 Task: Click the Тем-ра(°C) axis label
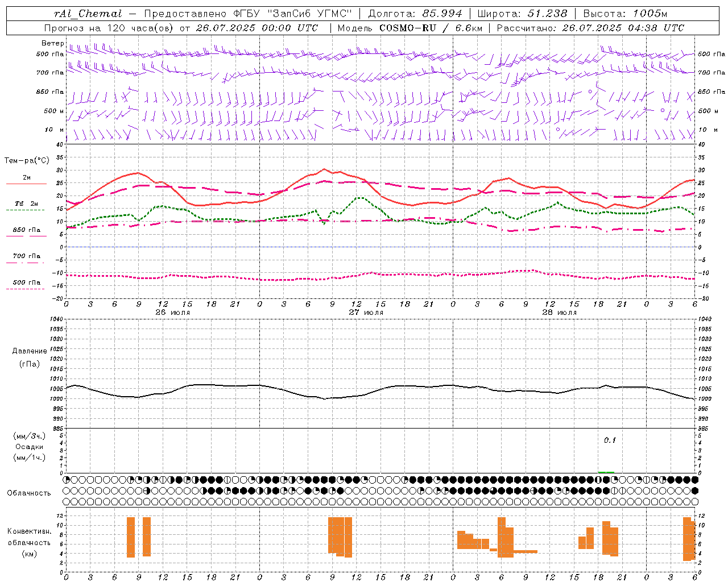(27, 161)
